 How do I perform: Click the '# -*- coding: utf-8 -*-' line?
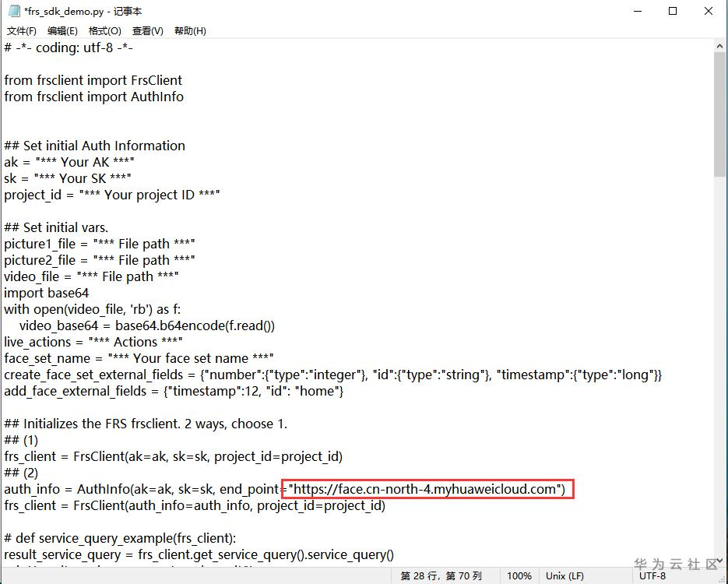click(x=69, y=47)
